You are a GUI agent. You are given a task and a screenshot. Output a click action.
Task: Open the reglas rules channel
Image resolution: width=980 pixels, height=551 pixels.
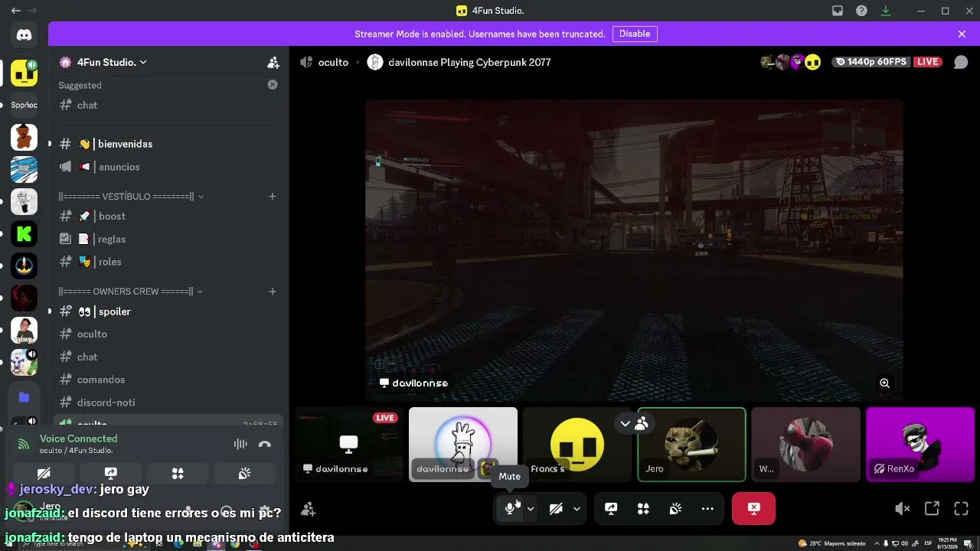click(x=168, y=239)
